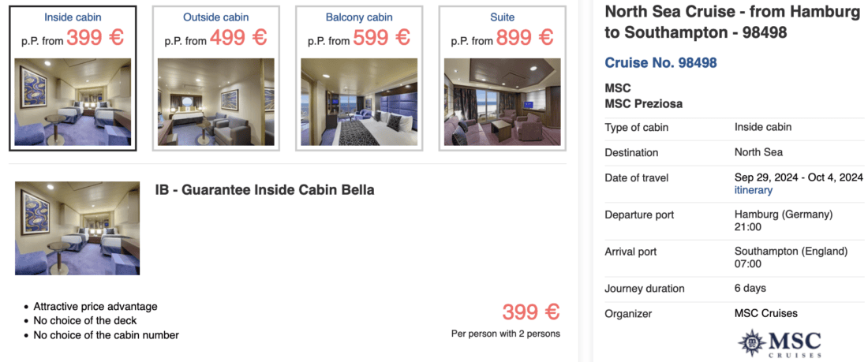Open the itinerary link
868x362 pixels.
753,190
